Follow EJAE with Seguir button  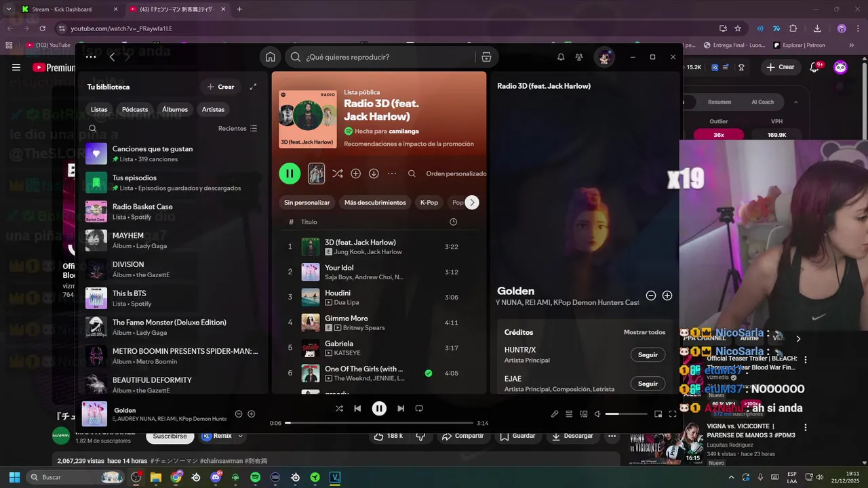[x=648, y=384]
